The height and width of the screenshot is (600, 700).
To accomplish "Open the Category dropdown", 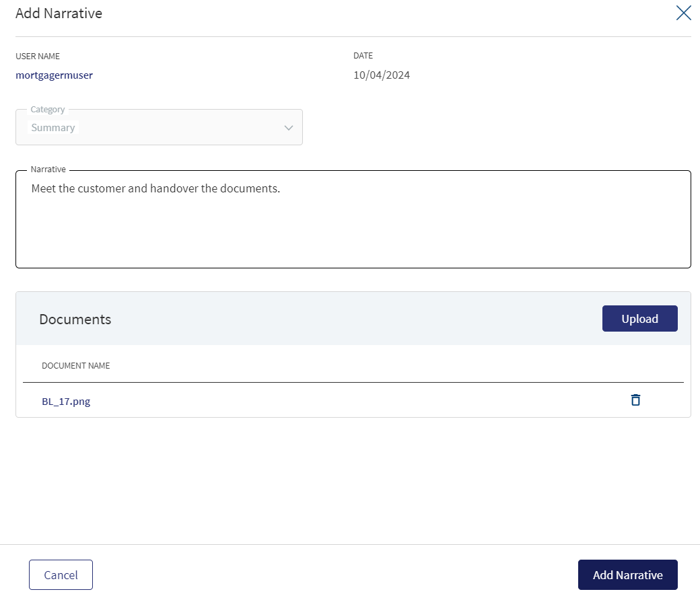I will (x=159, y=127).
